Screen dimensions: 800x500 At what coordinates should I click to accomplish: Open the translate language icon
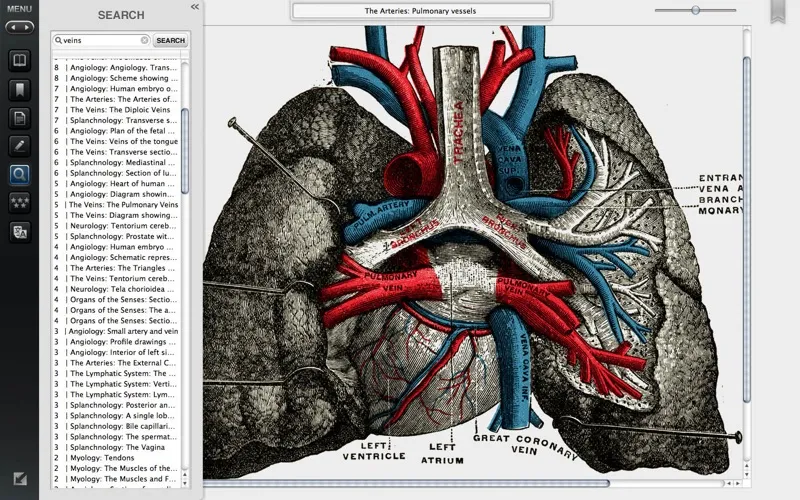pyautogui.click(x=19, y=232)
